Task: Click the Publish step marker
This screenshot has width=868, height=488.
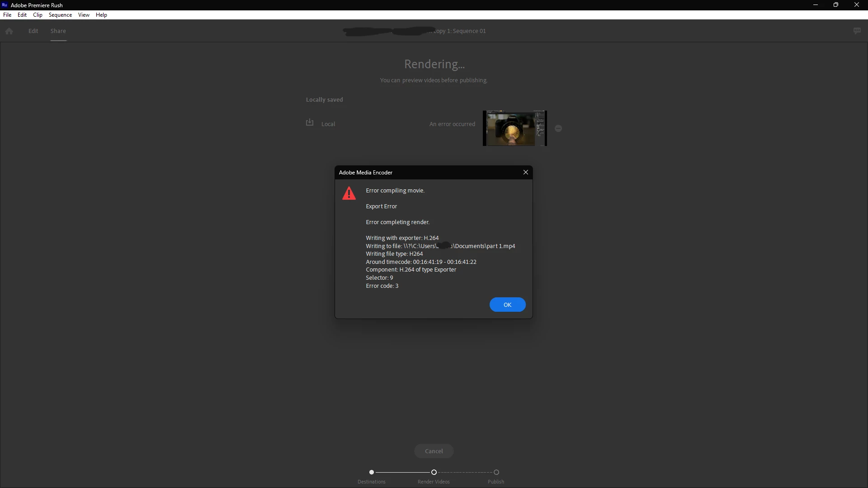Action: pyautogui.click(x=496, y=472)
